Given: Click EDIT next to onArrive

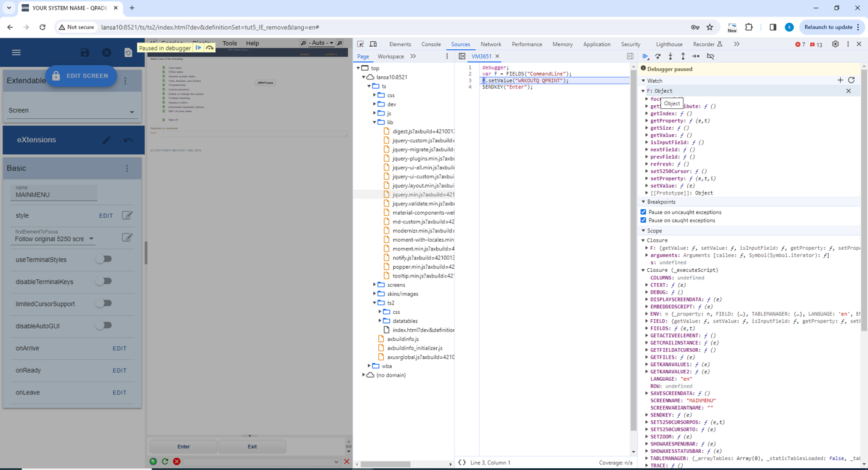Looking at the screenshot, I should point(119,348).
